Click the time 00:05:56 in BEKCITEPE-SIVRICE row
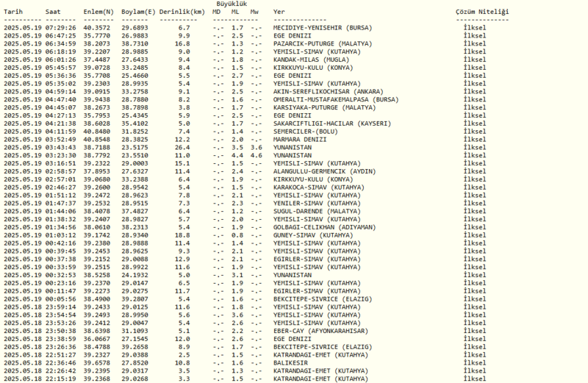Screen dimensions: 588x383 coord(60,299)
